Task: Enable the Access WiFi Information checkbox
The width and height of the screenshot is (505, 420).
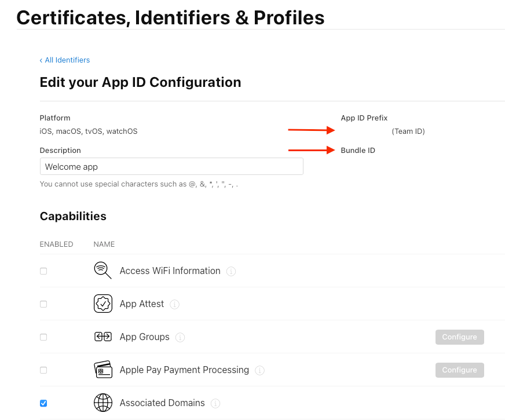Action: coord(43,271)
